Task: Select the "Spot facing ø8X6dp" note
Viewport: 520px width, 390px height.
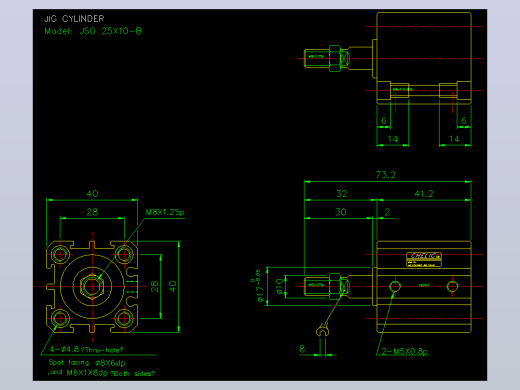Action: pos(87,363)
